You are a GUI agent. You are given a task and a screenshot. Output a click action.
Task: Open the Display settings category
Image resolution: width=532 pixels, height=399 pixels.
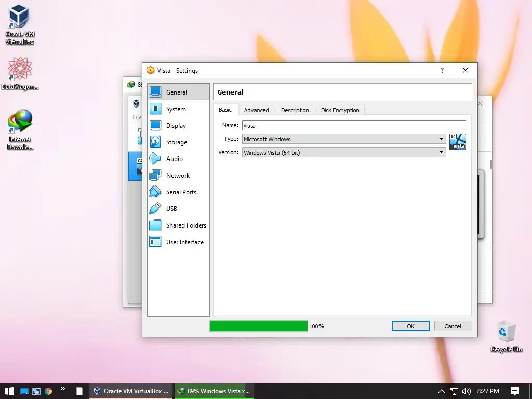pyautogui.click(x=179, y=126)
